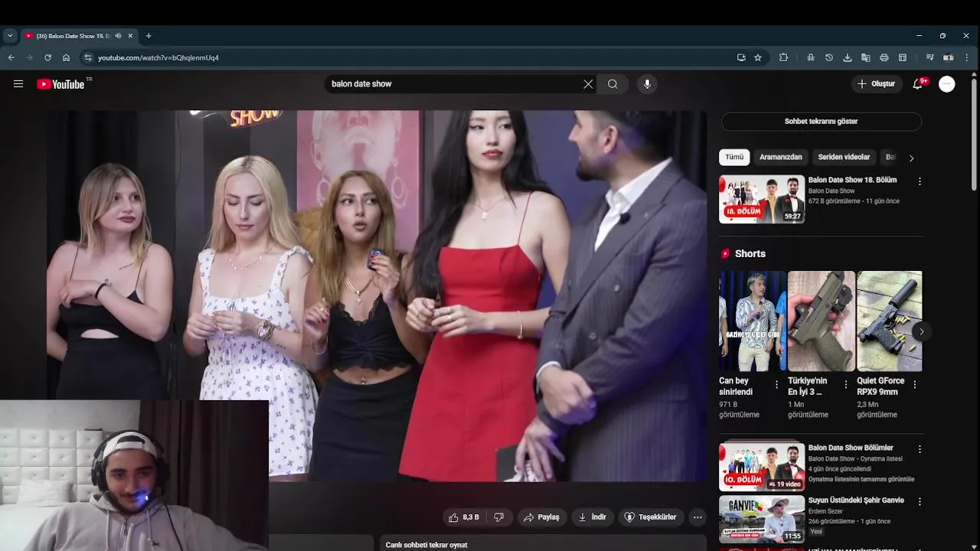This screenshot has width=980, height=551.
Task: Download the video with İndir
Action: (592, 517)
